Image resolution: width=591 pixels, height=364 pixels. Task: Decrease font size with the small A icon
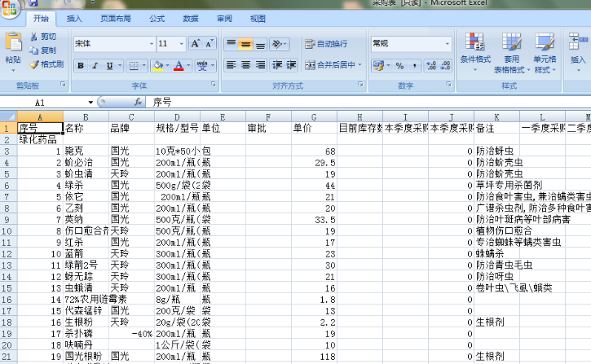(x=209, y=44)
